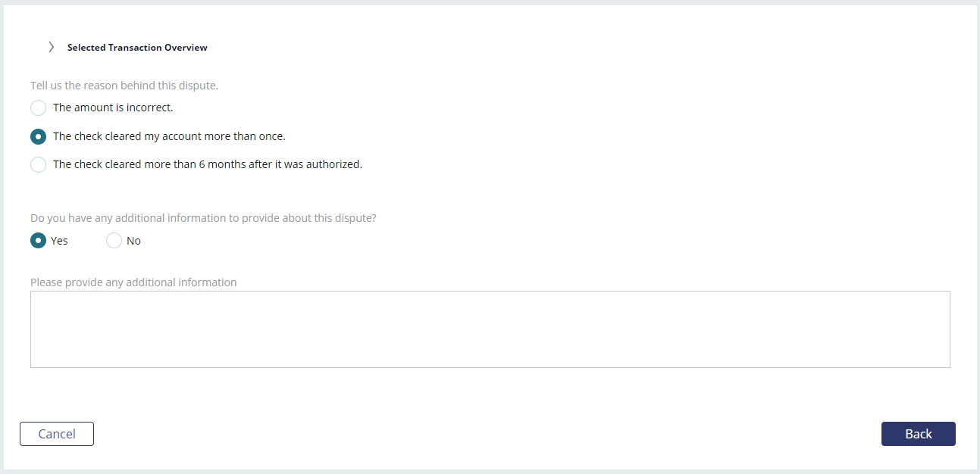Focus the additional information text area
This screenshot has height=474, width=980.
(x=490, y=329)
